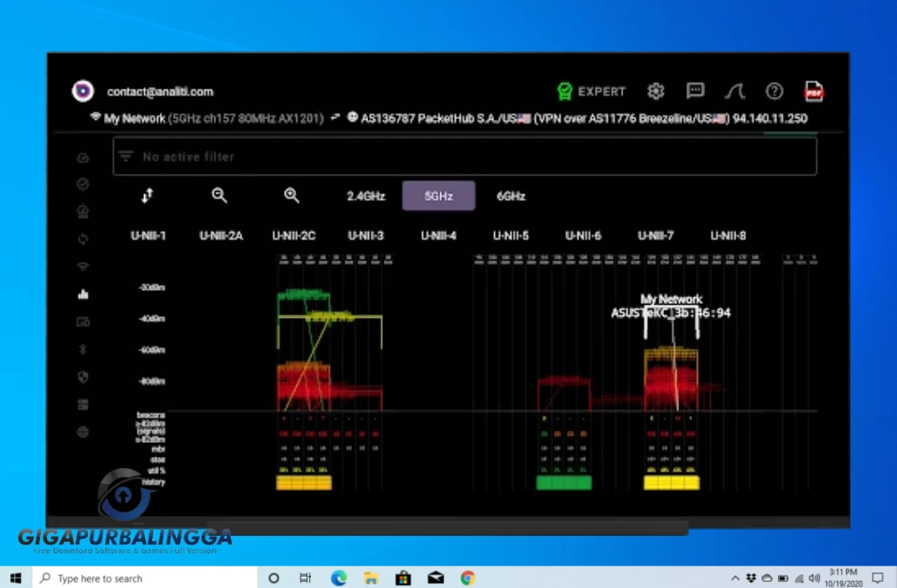Viewport: 897px width, 588px height.
Task: Zoom out with the minus magnifier icon
Action: click(219, 195)
